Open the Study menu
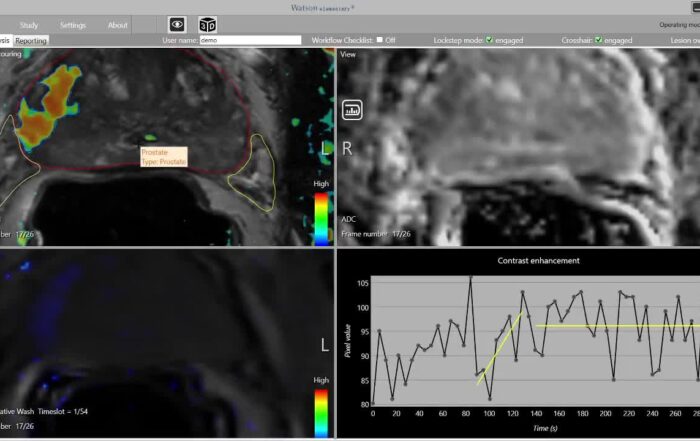 tap(29, 25)
